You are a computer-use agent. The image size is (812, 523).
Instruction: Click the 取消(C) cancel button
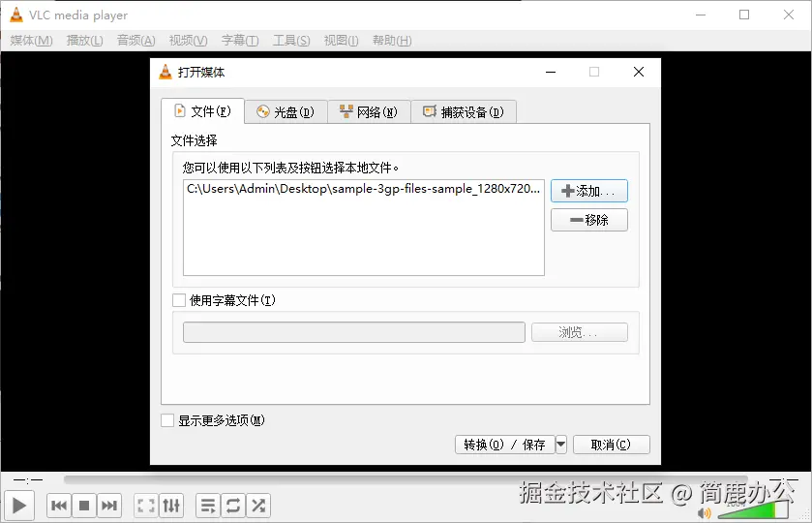pos(612,445)
